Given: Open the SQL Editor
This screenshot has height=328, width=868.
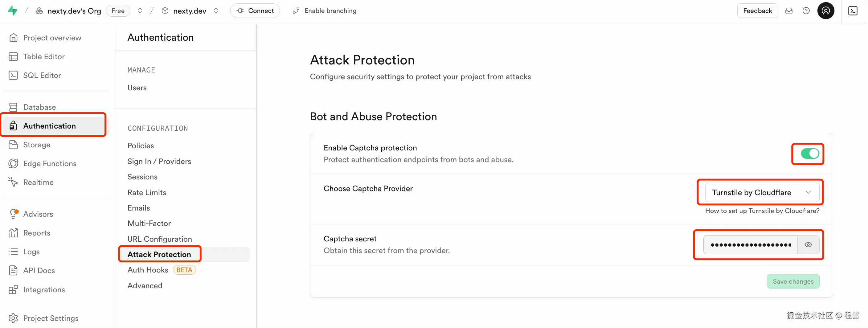Looking at the screenshot, I should [x=42, y=75].
